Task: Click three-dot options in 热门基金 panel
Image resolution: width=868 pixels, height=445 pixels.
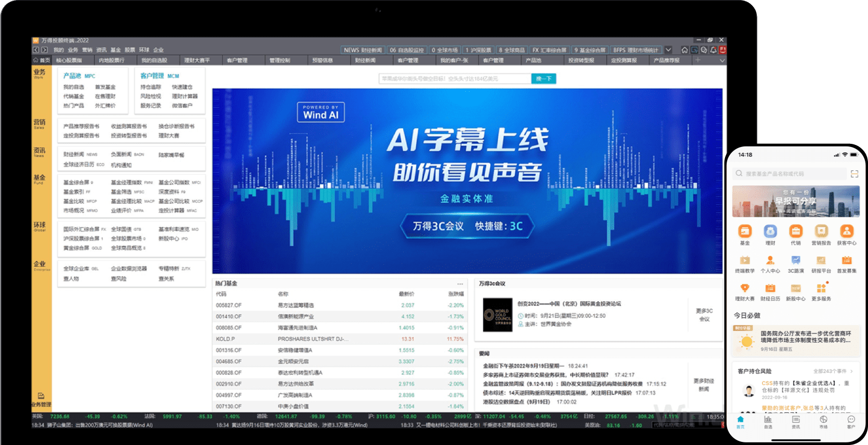Action: 460,284
